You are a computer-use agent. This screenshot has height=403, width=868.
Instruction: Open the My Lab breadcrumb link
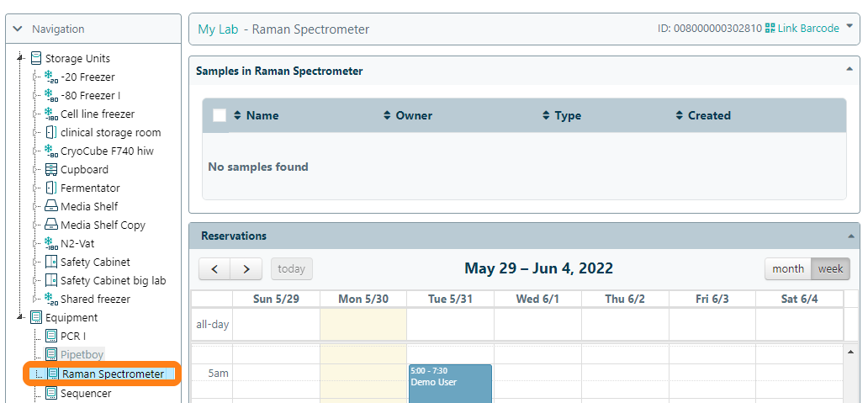[218, 29]
